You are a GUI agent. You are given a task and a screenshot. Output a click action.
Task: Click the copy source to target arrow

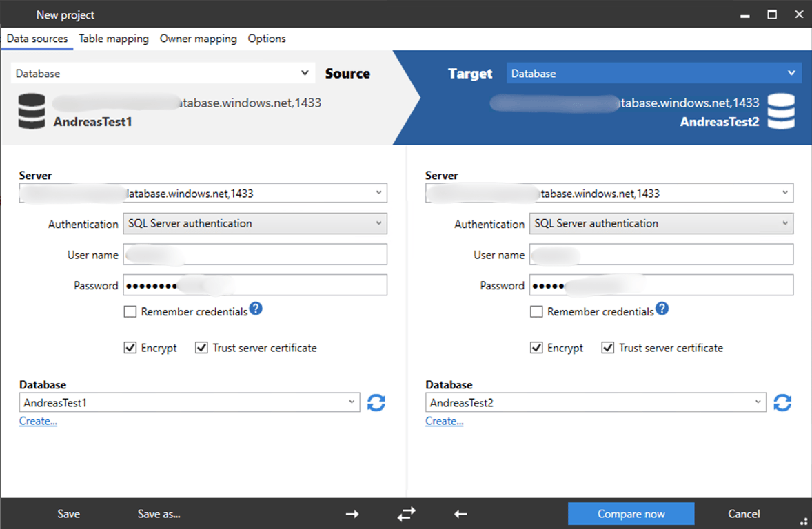tap(352, 514)
